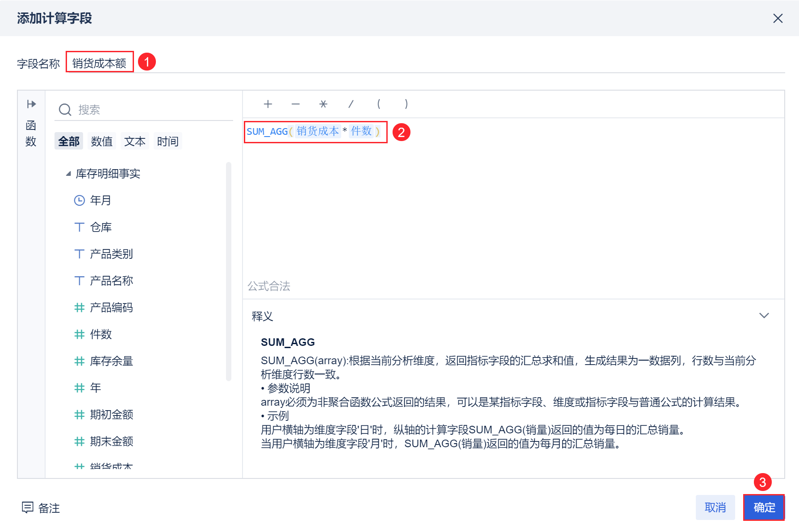Focus the 搜索 field box
Viewport: 799px width, 532px height.
tap(144, 110)
